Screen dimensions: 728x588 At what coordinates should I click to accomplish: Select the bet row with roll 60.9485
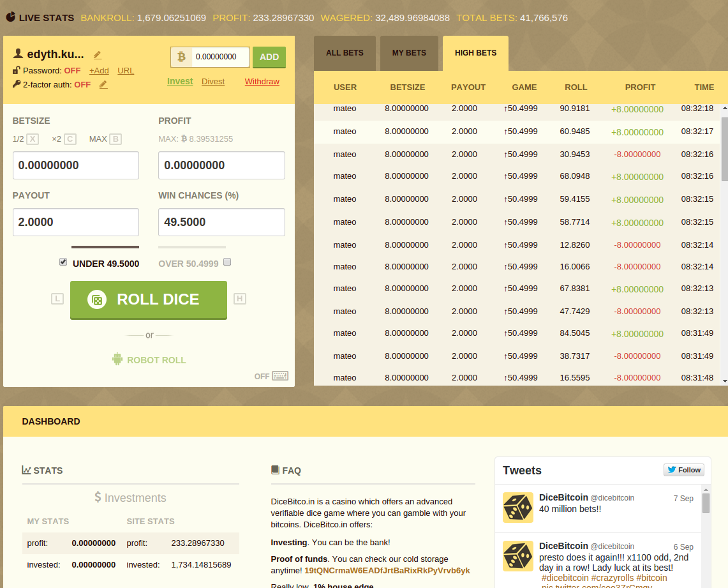tap(517, 132)
